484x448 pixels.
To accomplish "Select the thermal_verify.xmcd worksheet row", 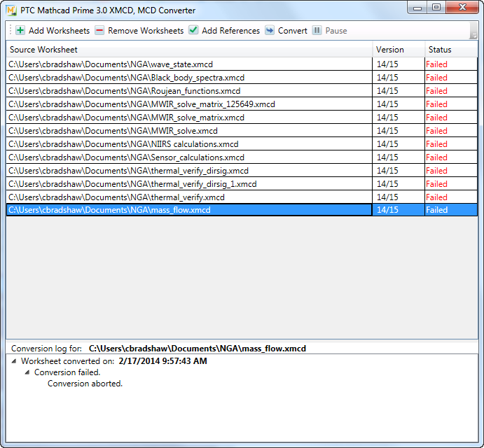I will [x=242, y=197].
